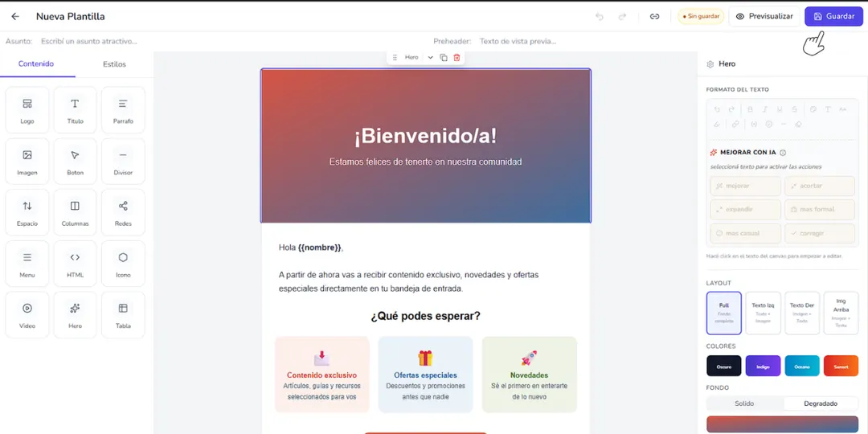Viewport: 868px width, 434px height.
Task: Switch to the Estilos tab
Action: [115, 64]
